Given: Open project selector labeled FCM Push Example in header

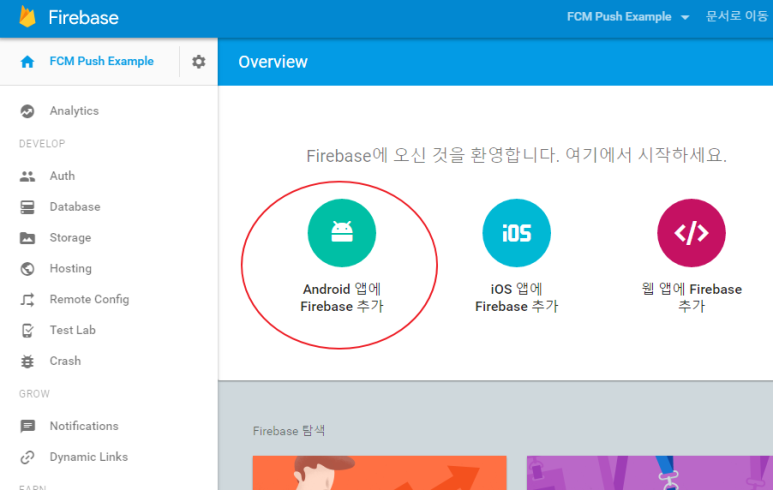Looking at the screenshot, I should (628, 17).
